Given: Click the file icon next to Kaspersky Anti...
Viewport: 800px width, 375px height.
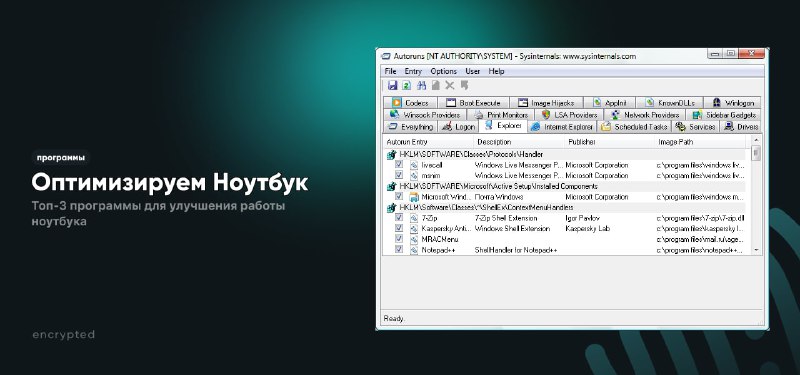Looking at the screenshot, I should click(414, 229).
